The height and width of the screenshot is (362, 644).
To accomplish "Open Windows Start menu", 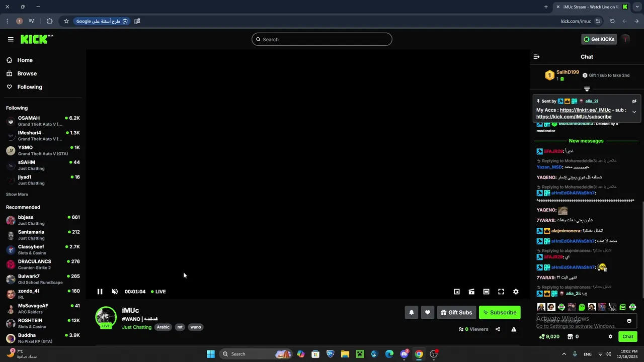I will [211, 354].
